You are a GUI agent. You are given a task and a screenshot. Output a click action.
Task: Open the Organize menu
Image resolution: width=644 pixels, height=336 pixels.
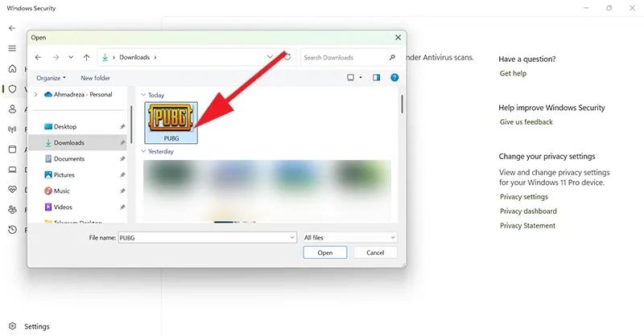click(51, 78)
